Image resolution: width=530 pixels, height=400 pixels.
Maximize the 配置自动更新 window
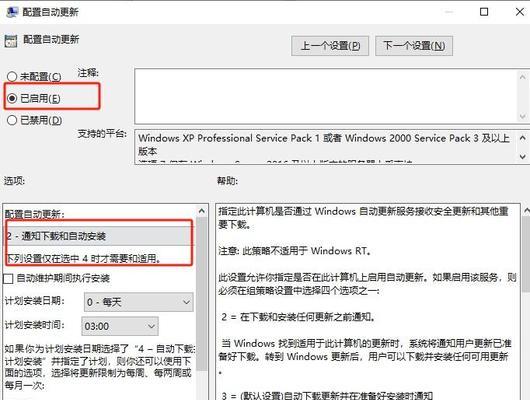click(x=484, y=12)
